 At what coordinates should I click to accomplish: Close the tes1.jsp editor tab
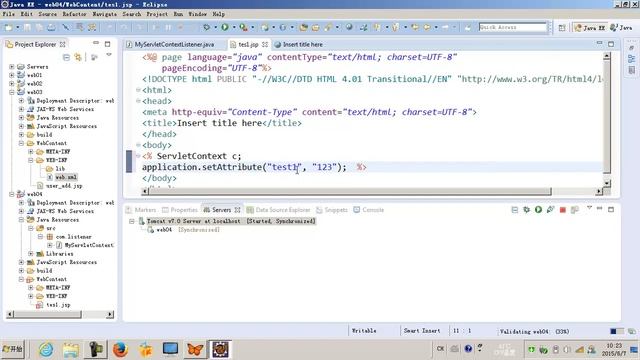click(265, 44)
